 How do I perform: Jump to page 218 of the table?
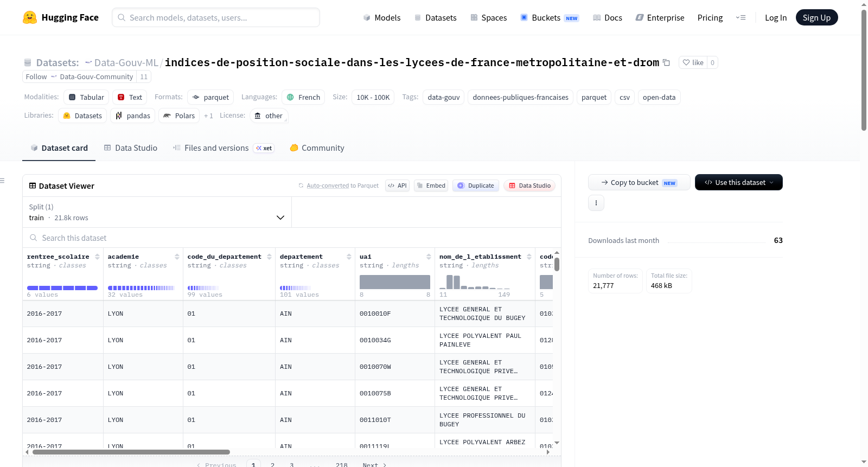[342, 465]
